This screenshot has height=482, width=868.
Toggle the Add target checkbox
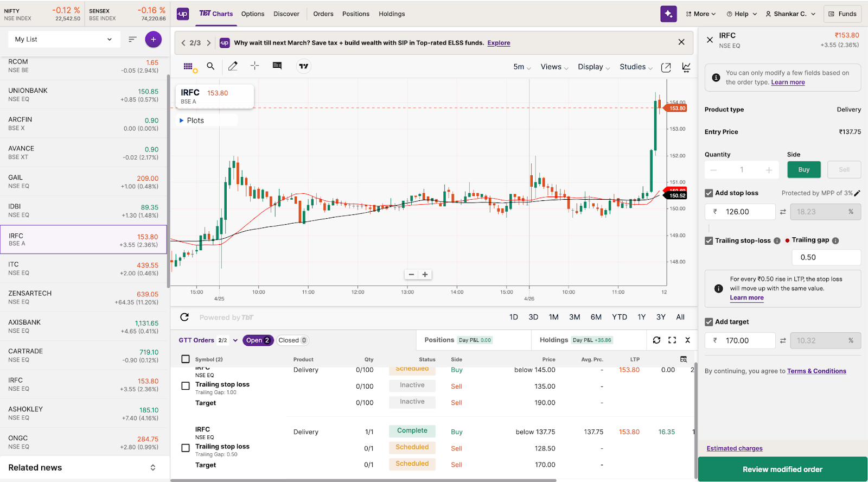[x=709, y=322]
